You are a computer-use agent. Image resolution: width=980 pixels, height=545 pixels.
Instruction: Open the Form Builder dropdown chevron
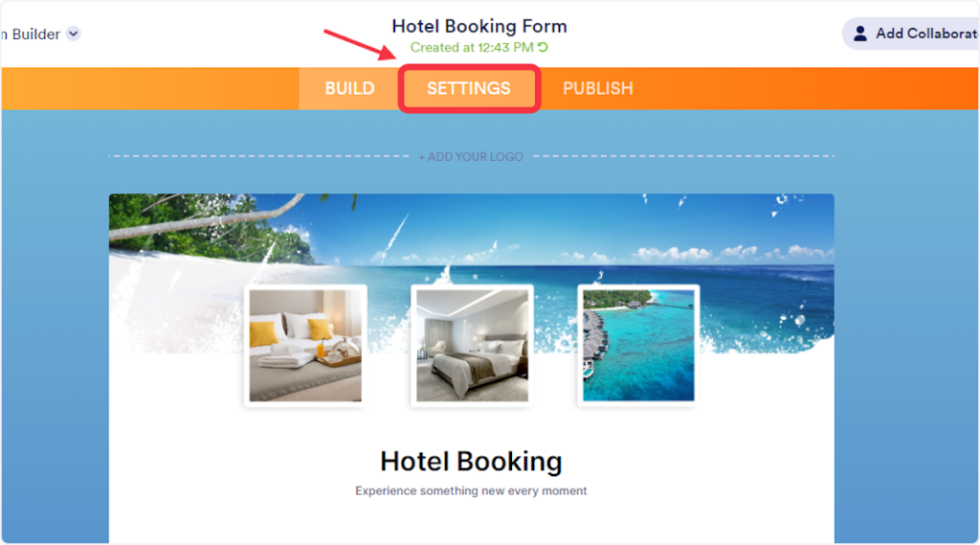tap(73, 34)
